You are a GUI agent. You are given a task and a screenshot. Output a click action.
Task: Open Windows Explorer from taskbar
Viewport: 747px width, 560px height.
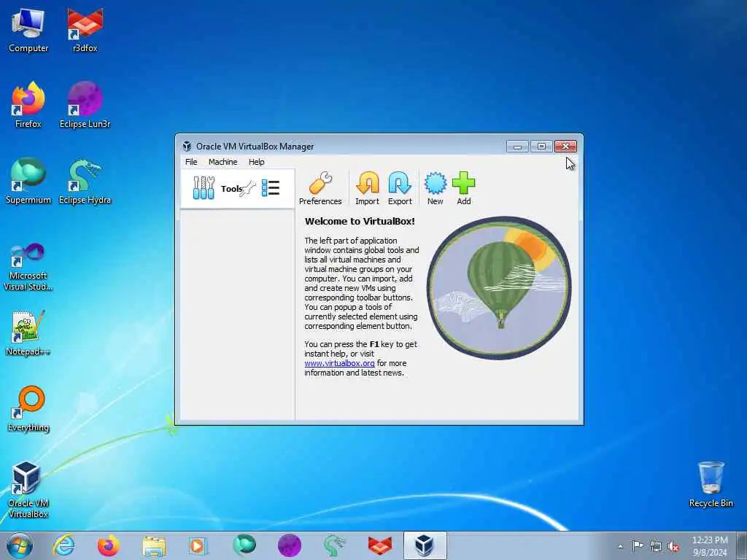(154, 545)
